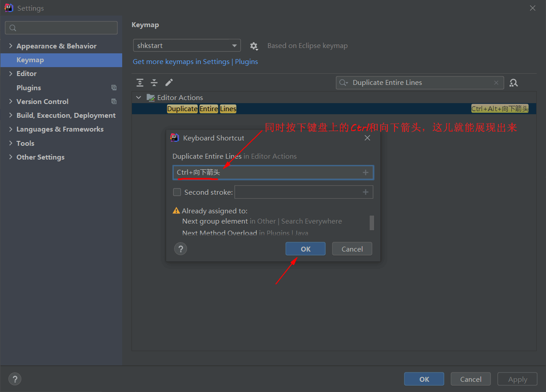546x392 pixels.
Task: Click the Expand All icon in Keymap toolbar
Action: tap(140, 83)
